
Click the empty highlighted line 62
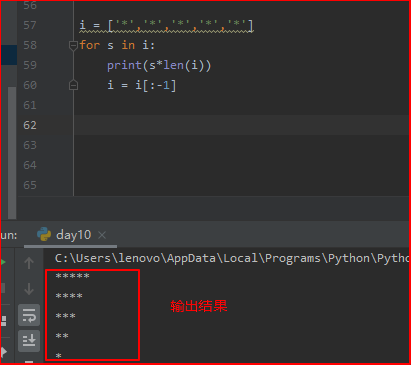tap(241, 125)
